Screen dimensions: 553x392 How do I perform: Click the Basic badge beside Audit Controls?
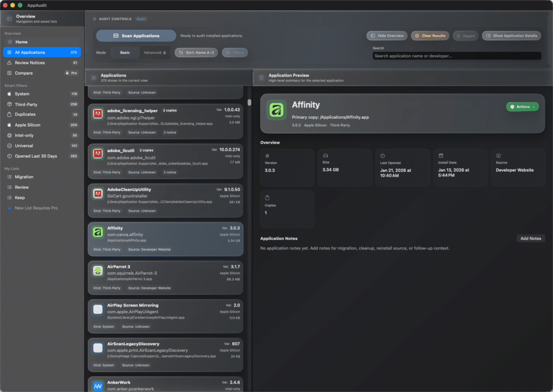(x=141, y=19)
